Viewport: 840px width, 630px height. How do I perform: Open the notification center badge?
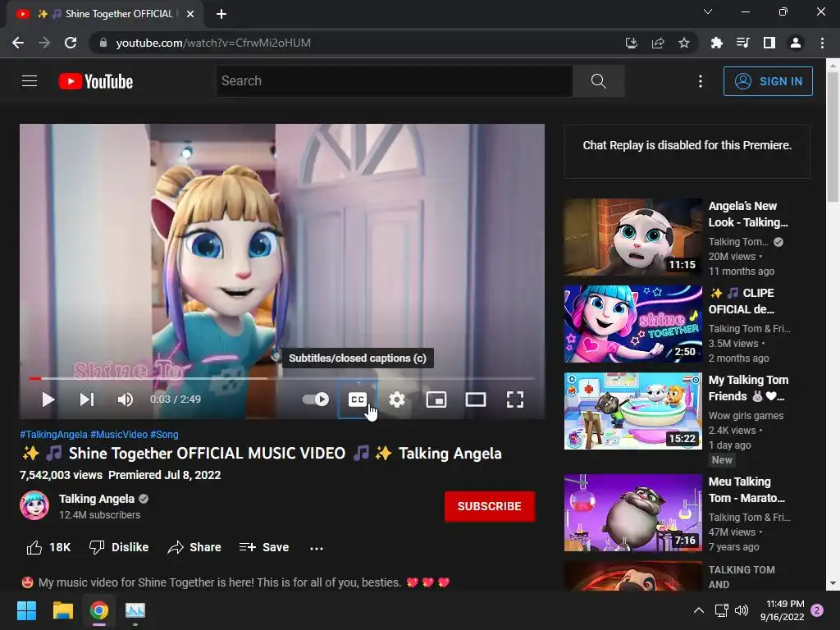pyautogui.click(x=818, y=610)
